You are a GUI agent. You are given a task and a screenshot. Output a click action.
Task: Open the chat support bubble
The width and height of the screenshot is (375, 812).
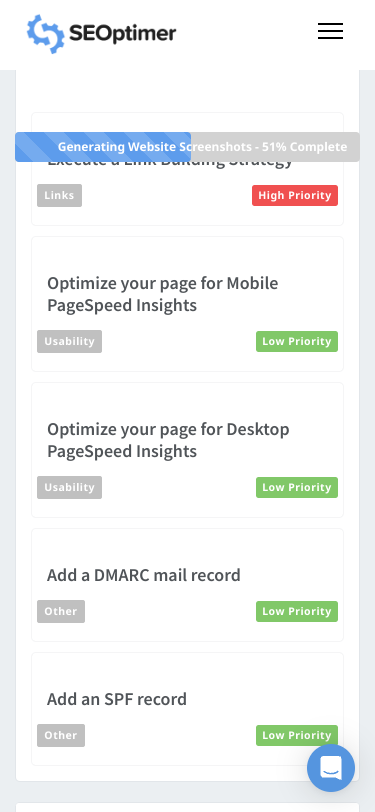click(331, 768)
